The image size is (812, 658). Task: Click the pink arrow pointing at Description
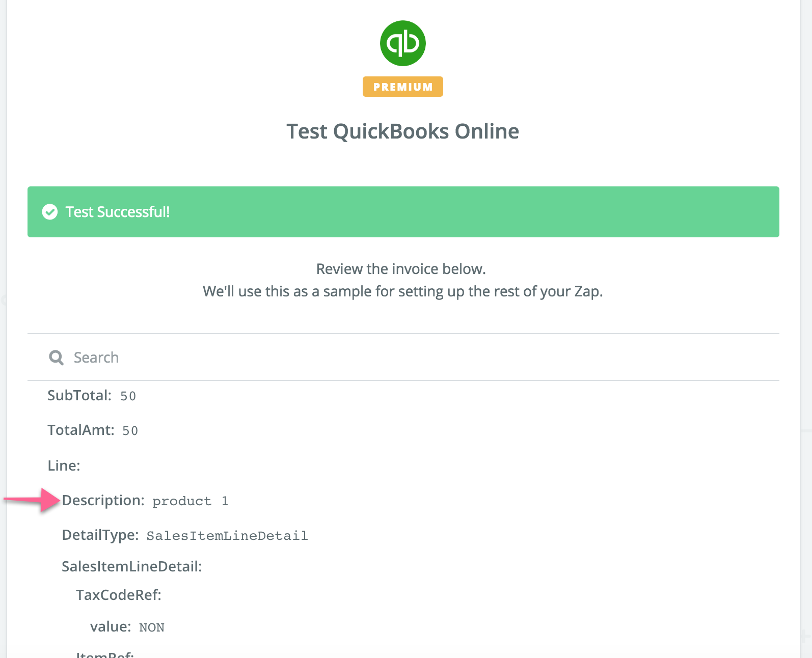32,500
